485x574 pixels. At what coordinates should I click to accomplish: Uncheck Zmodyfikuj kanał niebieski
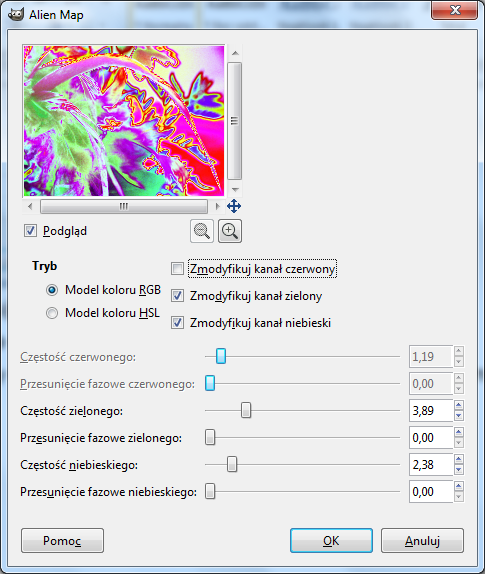tap(178, 323)
